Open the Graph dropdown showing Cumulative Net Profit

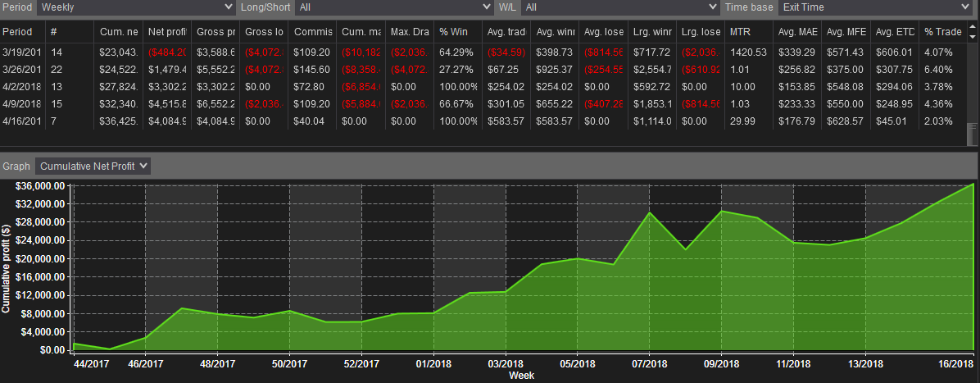(x=93, y=166)
